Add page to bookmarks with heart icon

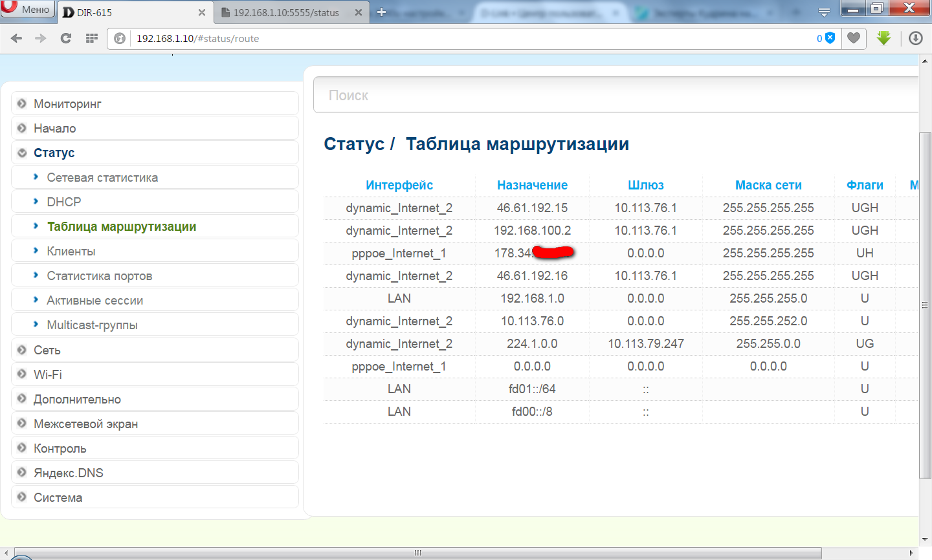854,38
